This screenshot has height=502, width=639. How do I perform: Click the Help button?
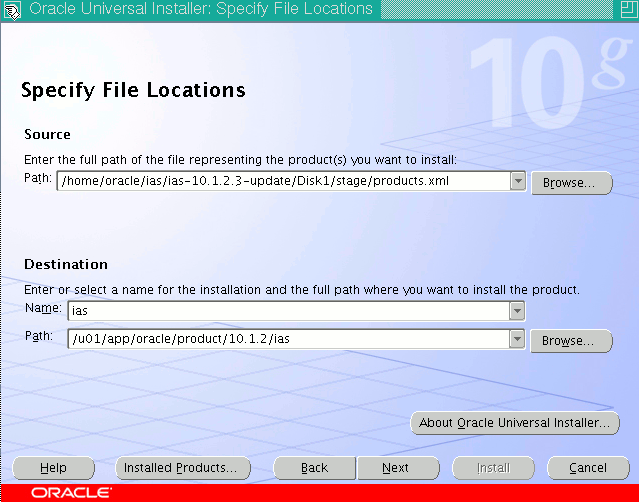[x=53, y=468]
